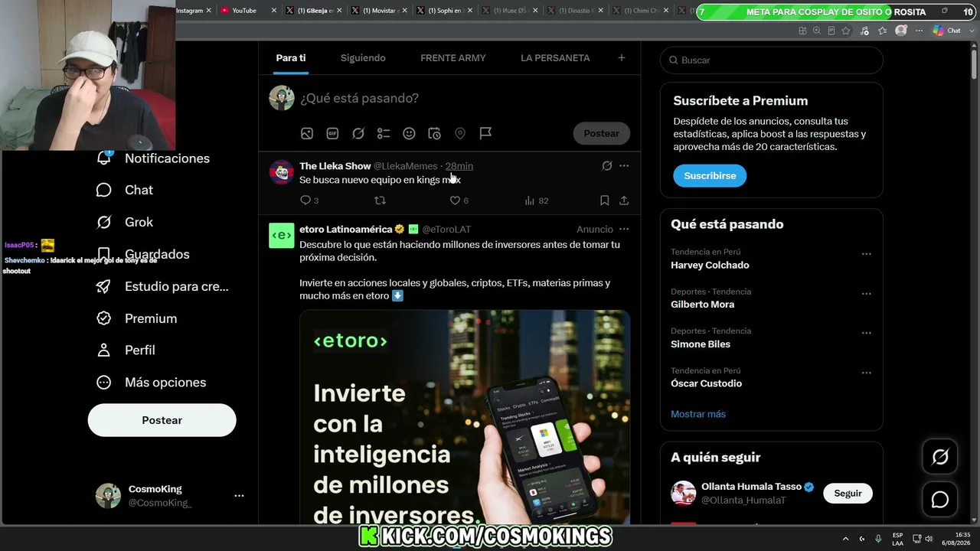The width and height of the screenshot is (980, 551).
Task: Click Suscribirse to Premium
Action: click(710, 175)
